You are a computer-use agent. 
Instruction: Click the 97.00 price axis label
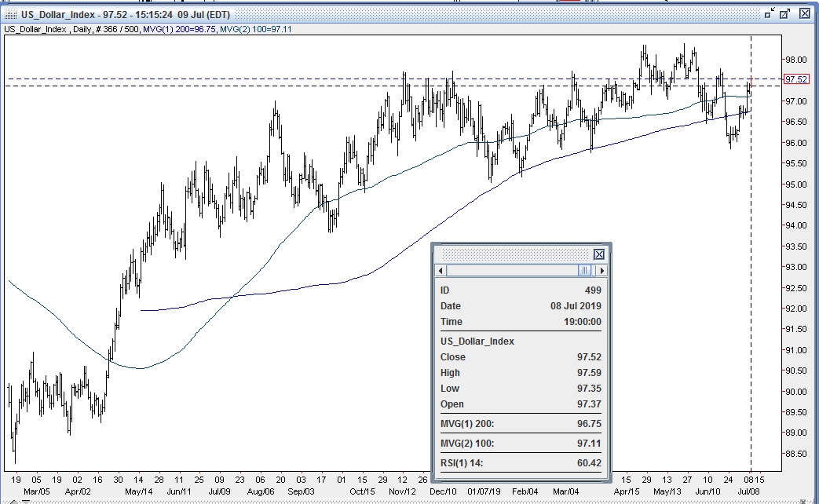(796, 101)
